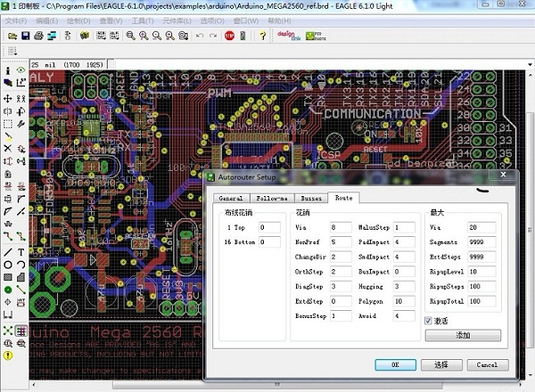Select the Change wrench tool
The width and height of the screenshot is (535, 392).
tap(21, 124)
